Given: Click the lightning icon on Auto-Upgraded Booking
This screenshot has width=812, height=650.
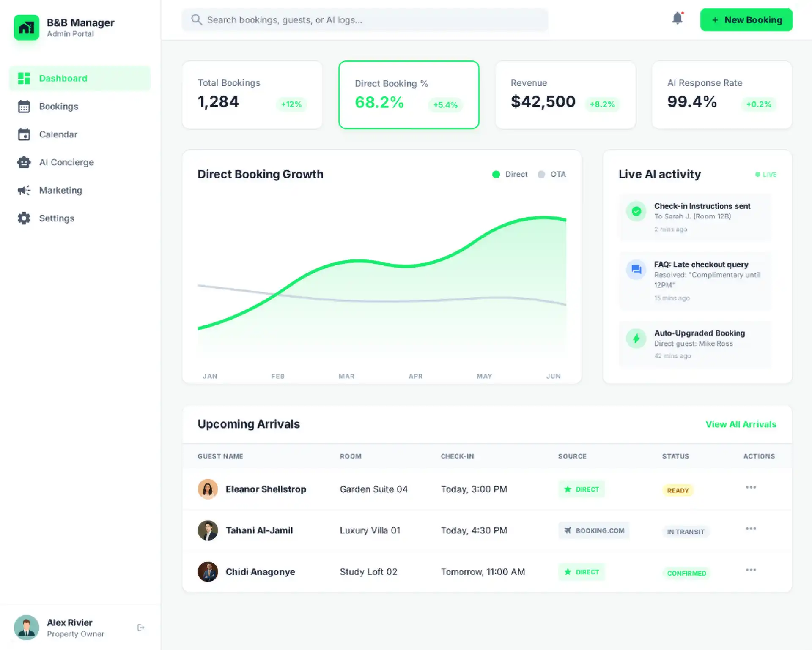Looking at the screenshot, I should [x=636, y=338].
